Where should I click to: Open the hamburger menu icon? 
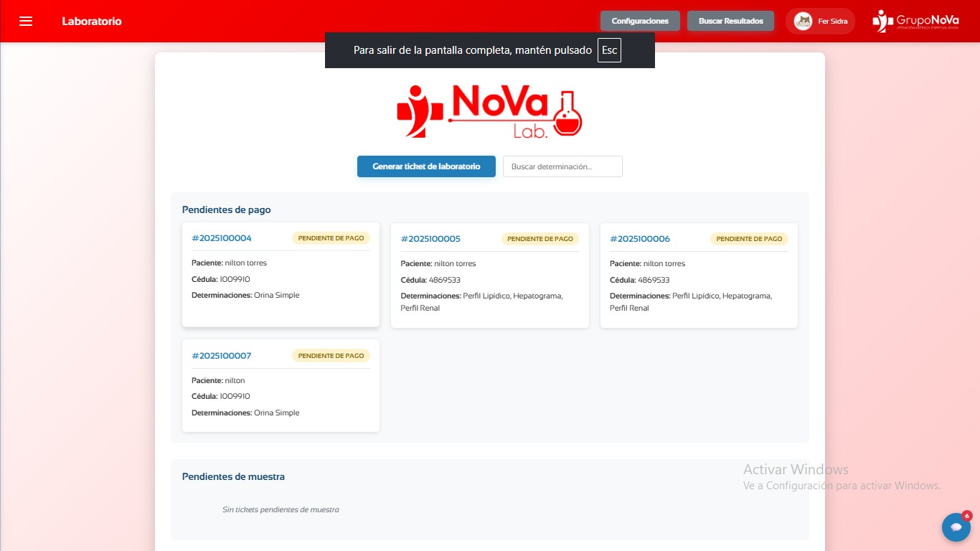click(x=26, y=21)
